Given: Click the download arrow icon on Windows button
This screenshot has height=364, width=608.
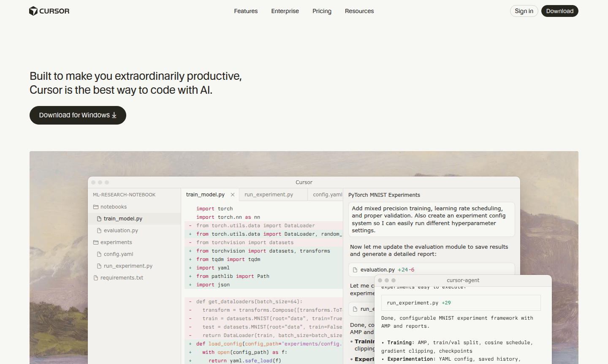Looking at the screenshot, I should (x=114, y=115).
